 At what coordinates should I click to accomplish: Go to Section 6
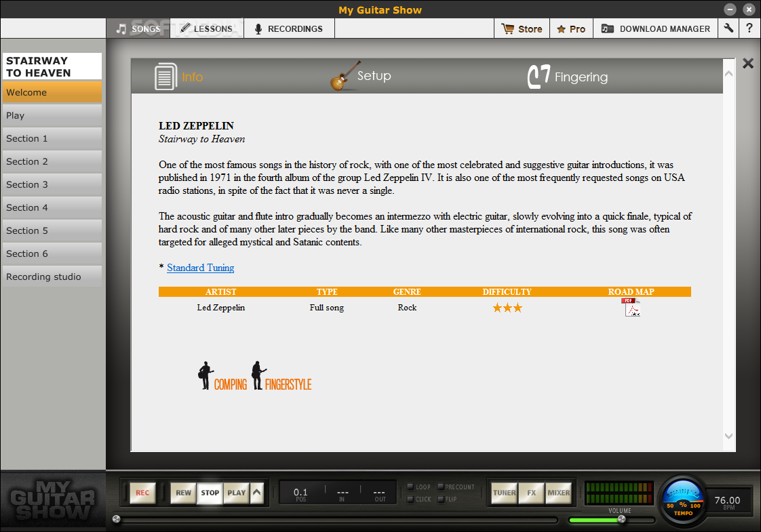tap(52, 253)
